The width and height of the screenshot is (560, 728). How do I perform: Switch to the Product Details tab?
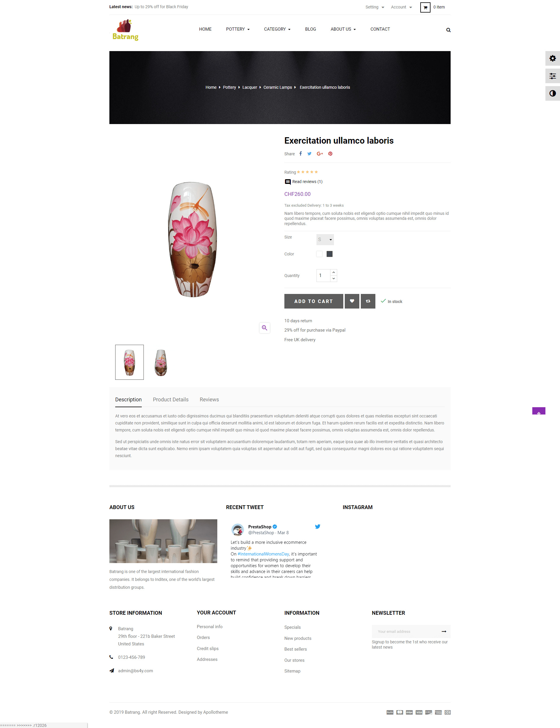pyautogui.click(x=171, y=400)
